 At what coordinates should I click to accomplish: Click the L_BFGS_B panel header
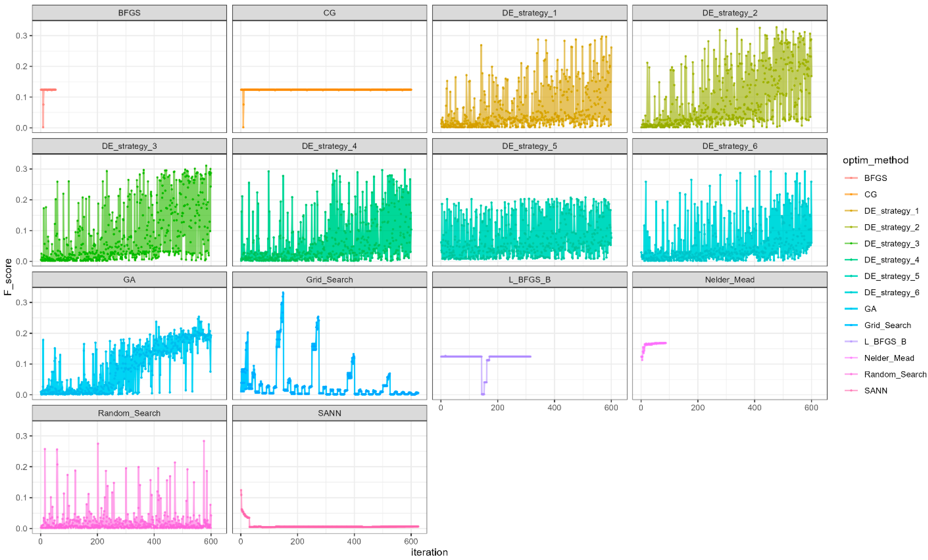[529, 280]
